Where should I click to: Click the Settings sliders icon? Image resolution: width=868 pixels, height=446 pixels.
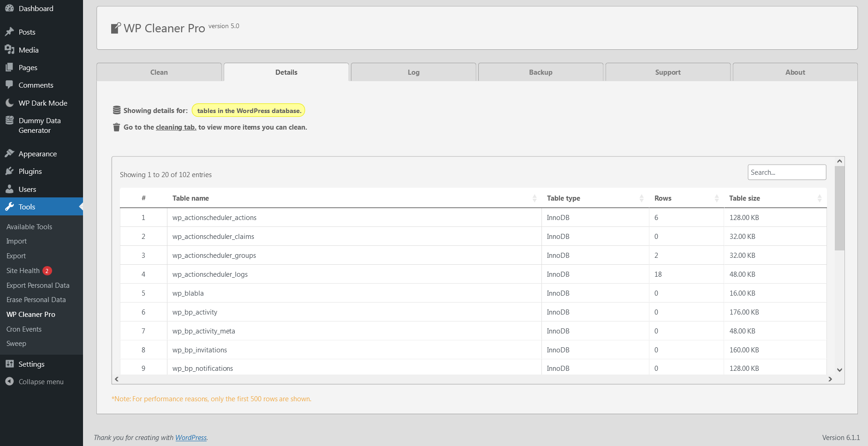[9, 364]
